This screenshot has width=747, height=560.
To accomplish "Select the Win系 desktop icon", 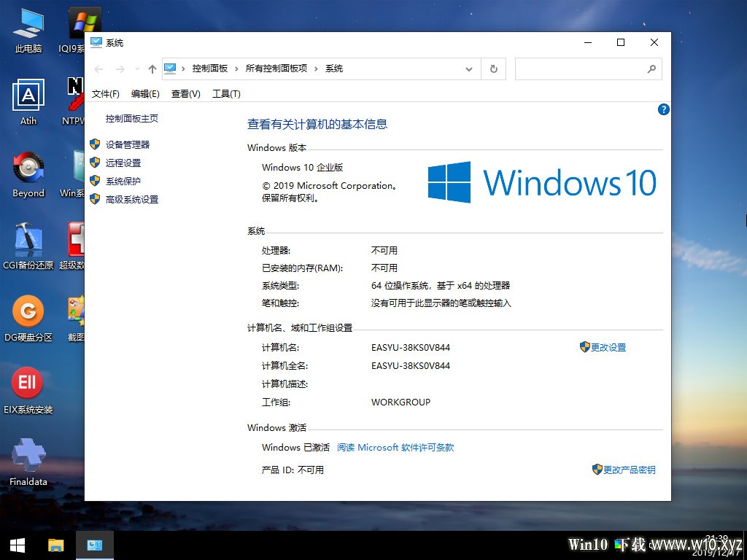I will click(x=72, y=174).
